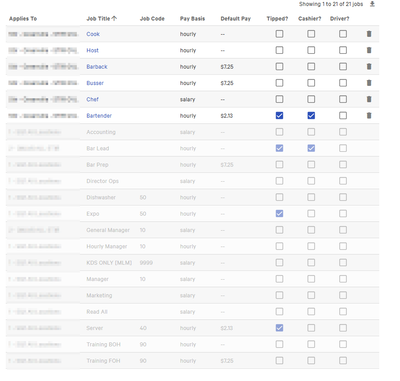The width and height of the screenshot is (400, 381).
Task: Uncheck Tipped checkbox for Bartender
Action: [x=279, y=115]
